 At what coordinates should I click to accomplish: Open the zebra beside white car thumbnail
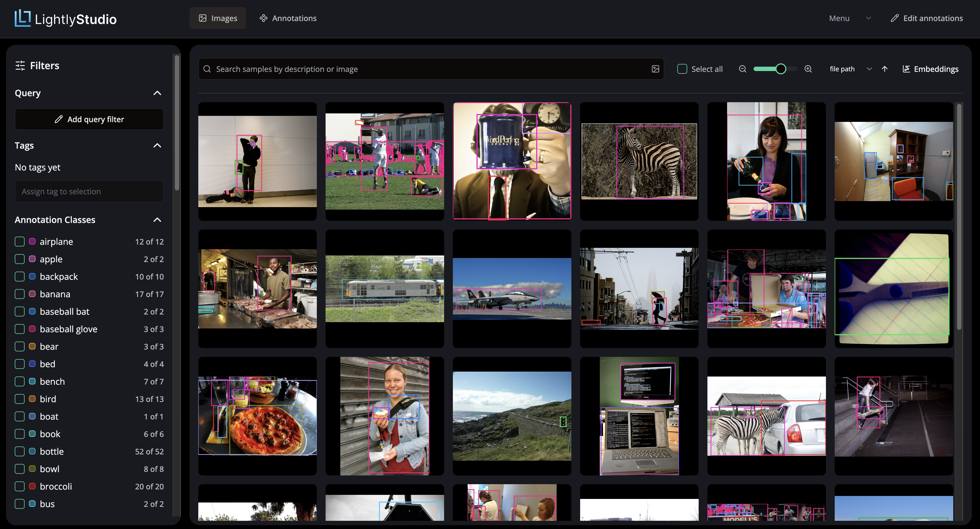coord(766,416)
